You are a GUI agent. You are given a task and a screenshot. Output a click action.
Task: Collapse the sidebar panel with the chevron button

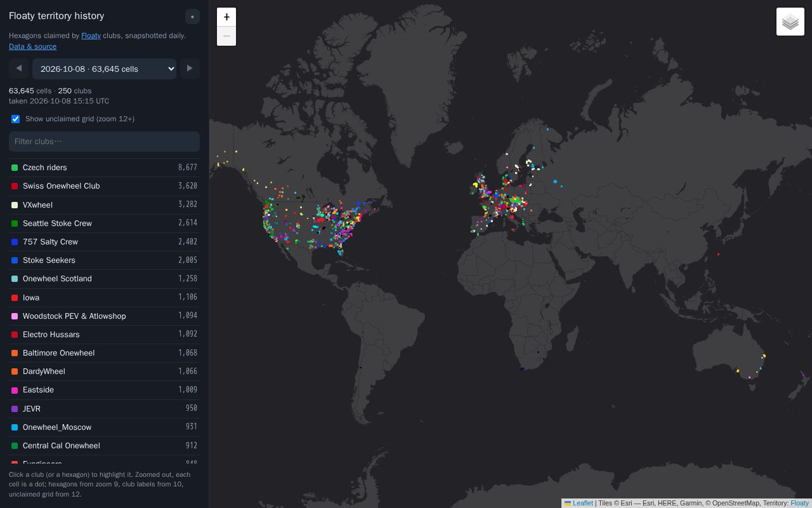[x=192, y=17]
